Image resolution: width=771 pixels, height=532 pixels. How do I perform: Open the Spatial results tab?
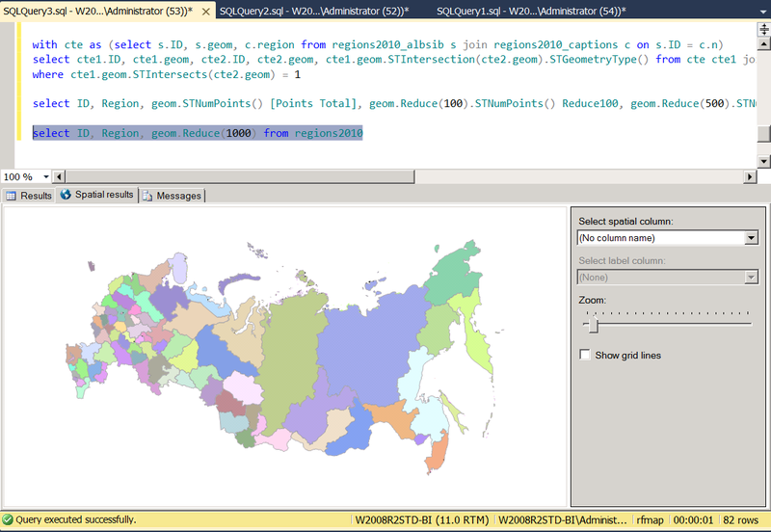(x=97, y=195)
